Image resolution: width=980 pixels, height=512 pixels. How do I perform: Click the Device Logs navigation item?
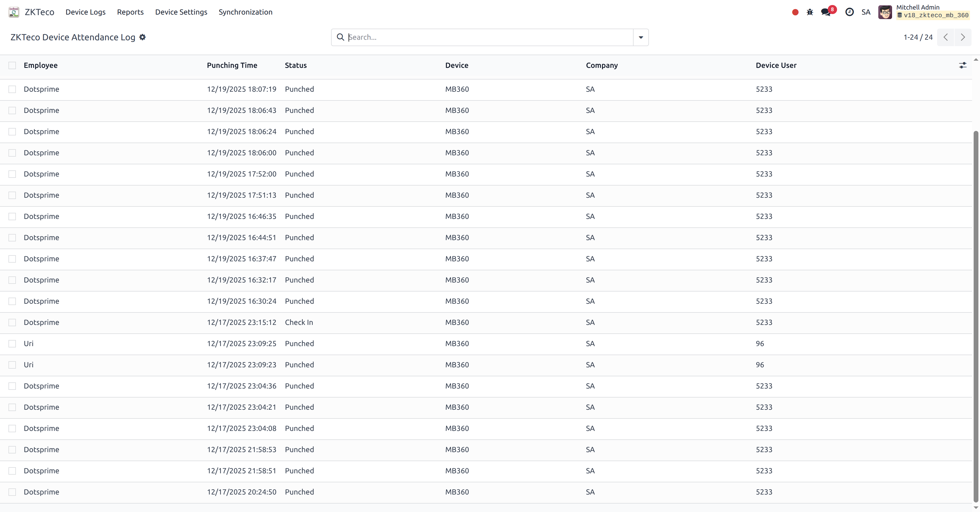[x=85, y=12]
